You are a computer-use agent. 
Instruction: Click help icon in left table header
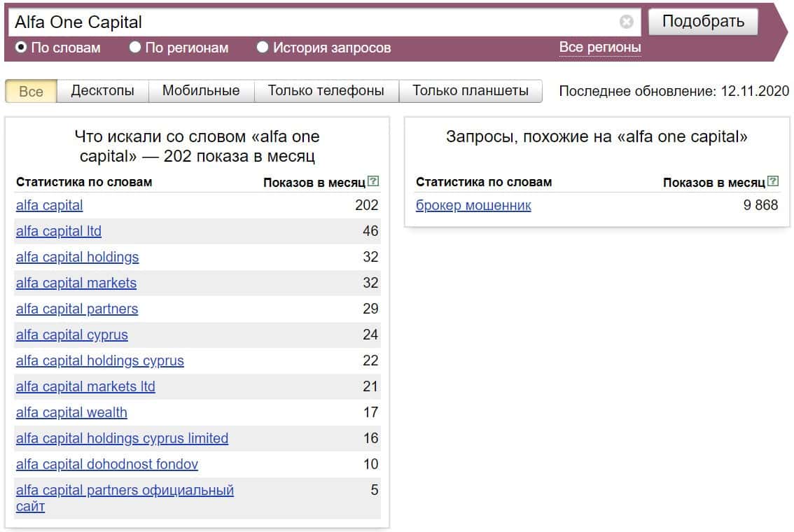tap(374, 181)
